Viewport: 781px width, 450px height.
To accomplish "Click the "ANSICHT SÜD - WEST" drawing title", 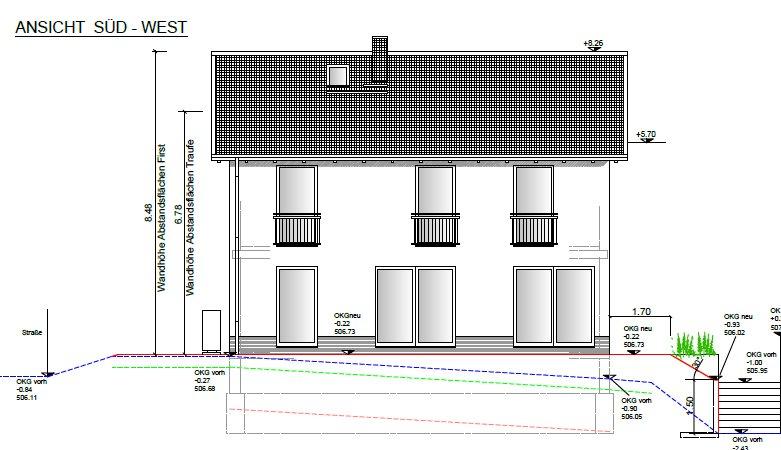I will 101,29.
